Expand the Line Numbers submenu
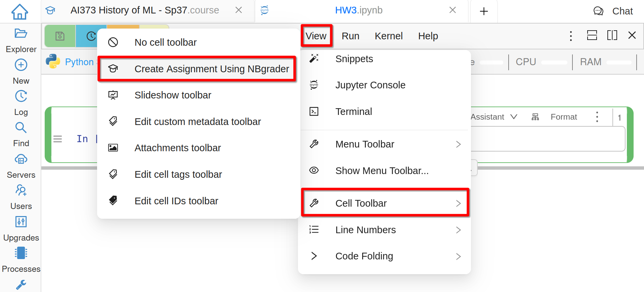The width and height of the screenshot is (644, 292). coord(385,230)
